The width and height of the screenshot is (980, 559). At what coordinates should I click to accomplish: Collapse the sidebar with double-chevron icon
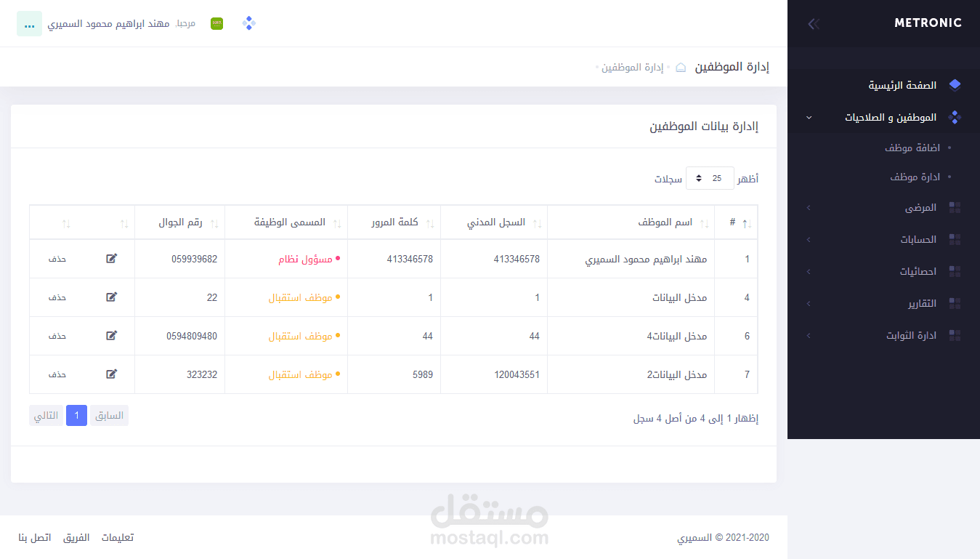[814, 24]
